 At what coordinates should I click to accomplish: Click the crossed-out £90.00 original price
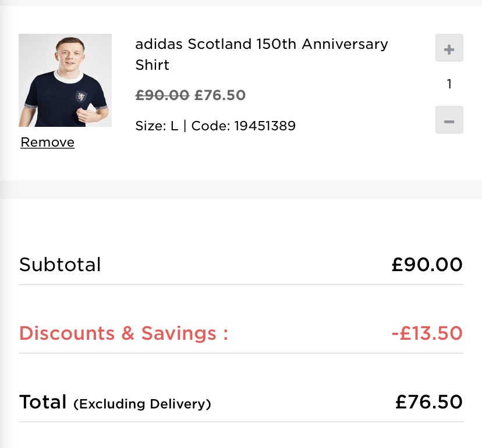(x=162, y=95)
